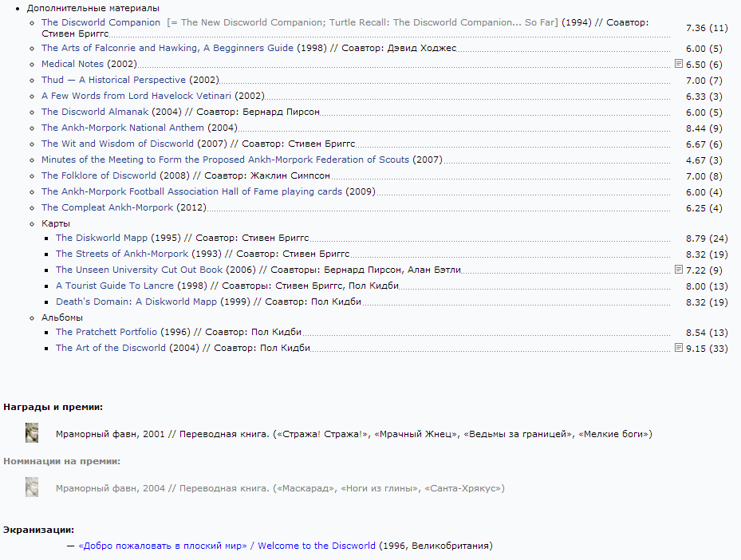The image size is (741, 560).
Task: Open The Folklore of Discworld link
Action: [98, 175]
